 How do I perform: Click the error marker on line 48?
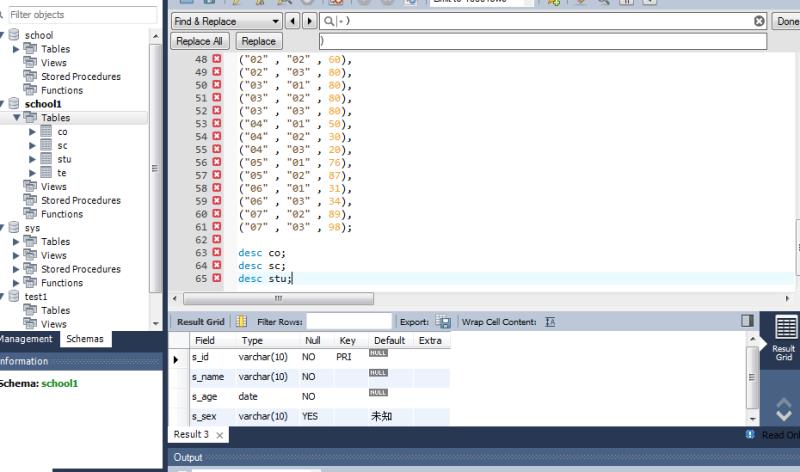tap(217, 59)
